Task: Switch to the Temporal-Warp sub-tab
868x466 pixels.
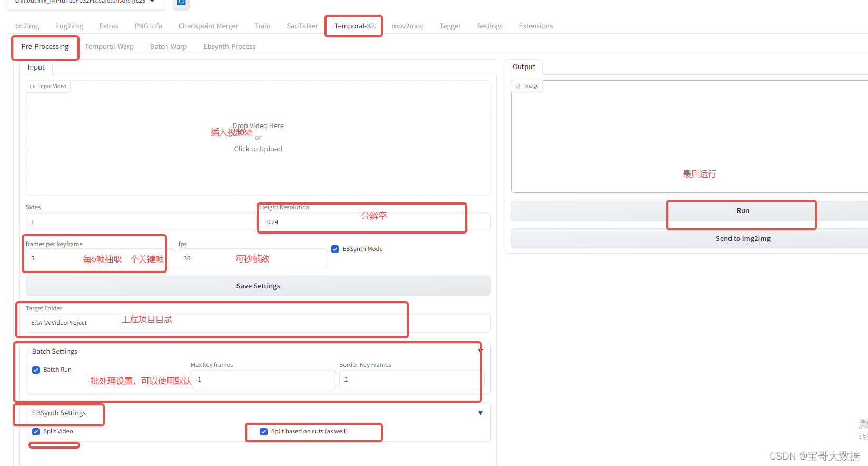Action: pyautogui.click(x=110, y=46)
